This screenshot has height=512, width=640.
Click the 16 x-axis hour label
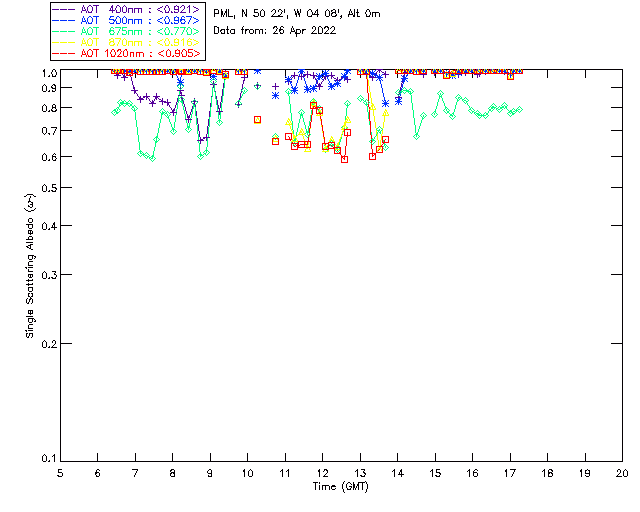click(x=473, y=473)
